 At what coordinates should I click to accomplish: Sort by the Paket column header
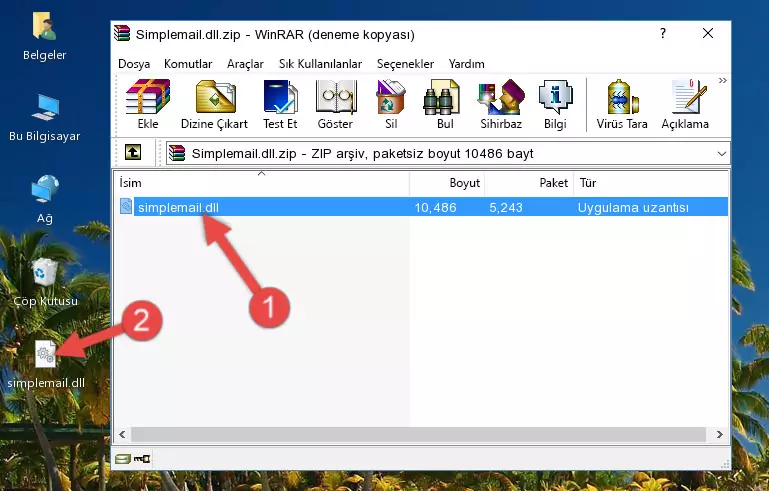click(x=529, y=182)
